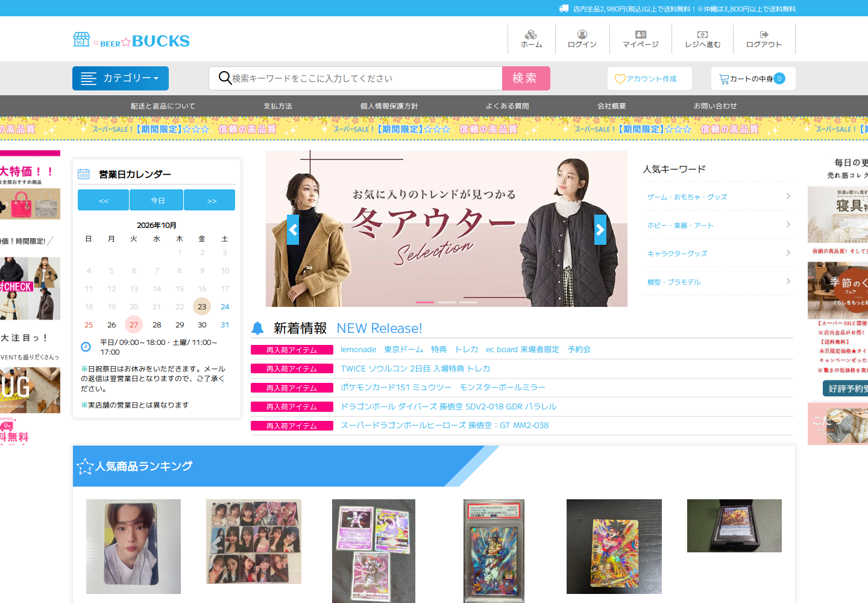Open よくある質問 menu item
The image size is (868, 603).
tap(508, 106)
